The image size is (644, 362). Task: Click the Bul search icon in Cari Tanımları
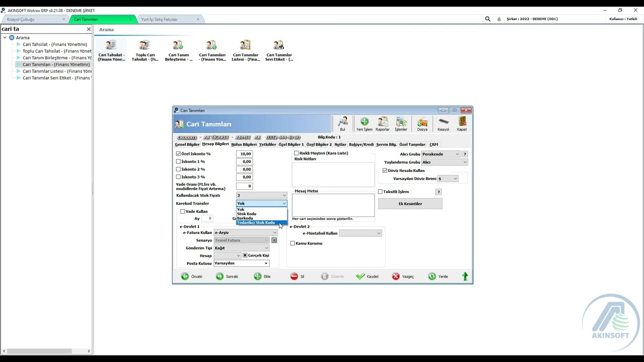point(343,124)
